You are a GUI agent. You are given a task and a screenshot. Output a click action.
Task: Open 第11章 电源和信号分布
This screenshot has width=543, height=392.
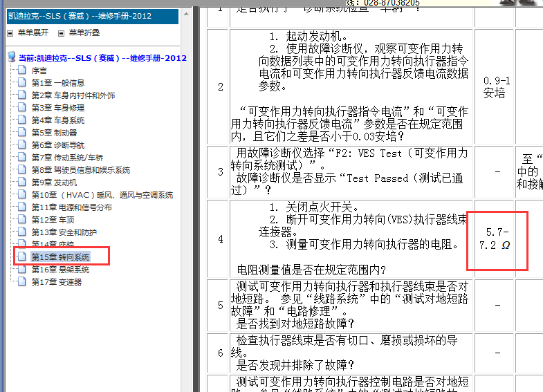click(72, 207)
